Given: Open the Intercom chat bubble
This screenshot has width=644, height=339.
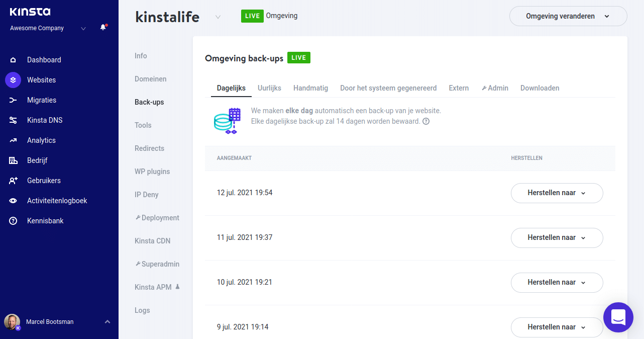Looking at the screenshot, I should point(618,317).
